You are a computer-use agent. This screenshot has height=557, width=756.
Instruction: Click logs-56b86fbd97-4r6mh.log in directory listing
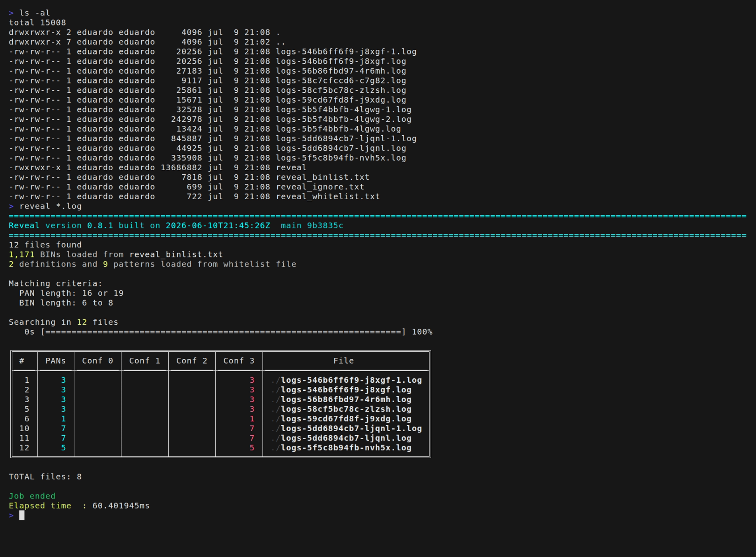(x=341, y=71)
